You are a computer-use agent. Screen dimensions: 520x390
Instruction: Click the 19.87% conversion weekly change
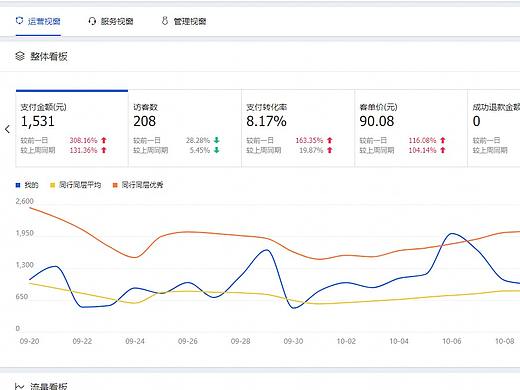[x=311, y=150]
